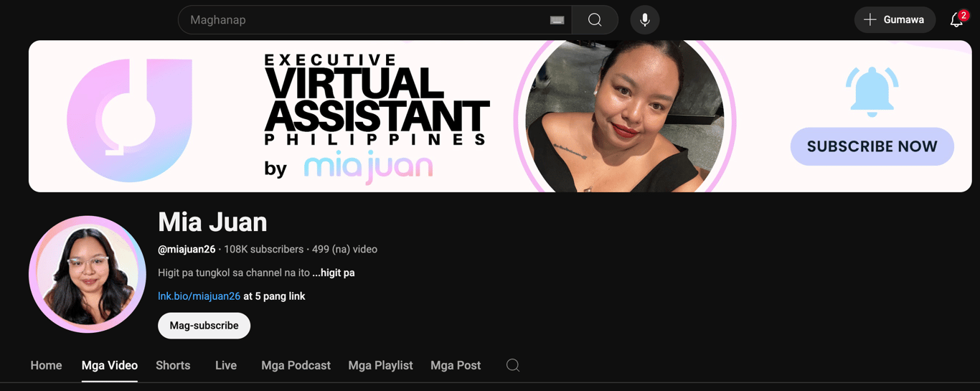Open the notifications bell
The image size is (980, 391).
pyautogui.click(x=957, y=20)
